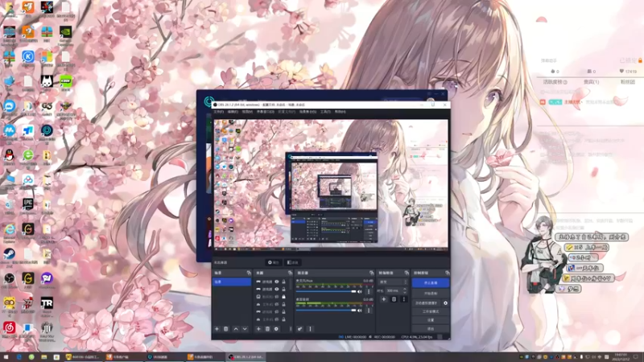This screenshot has height=362, width=644.
Task: Open OBS Edit menu
Action: (233, 112)
